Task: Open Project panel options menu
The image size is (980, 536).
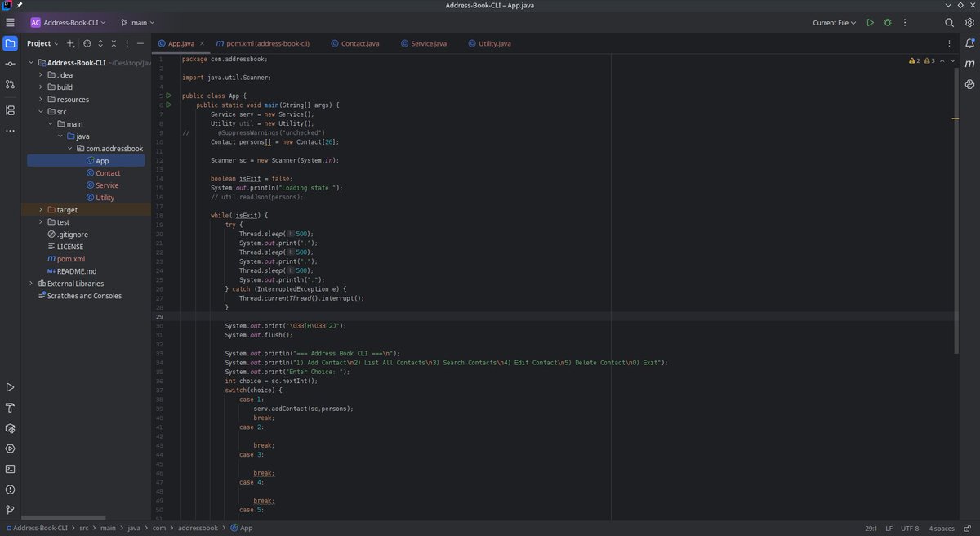Action: tap(127, 43)
